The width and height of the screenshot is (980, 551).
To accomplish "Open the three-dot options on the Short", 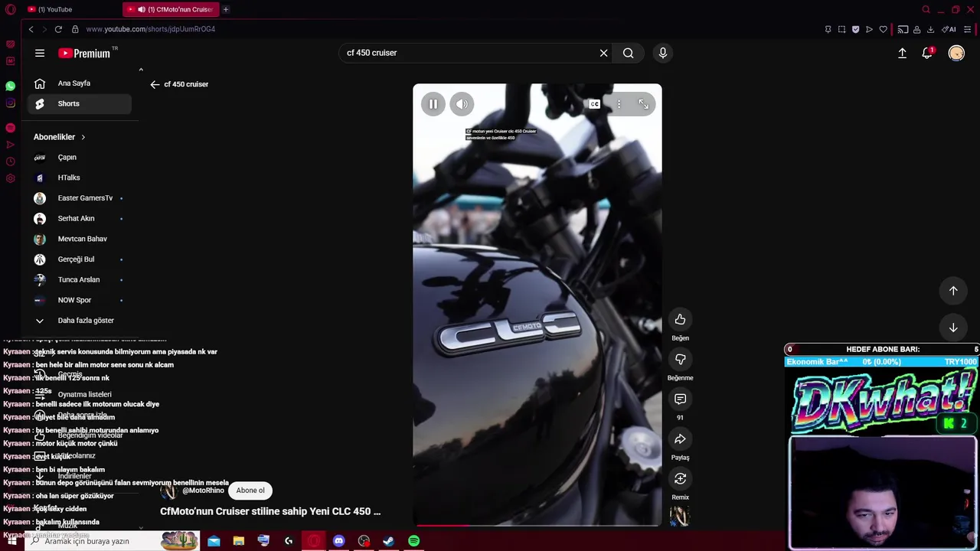I will tap(619, 104).
